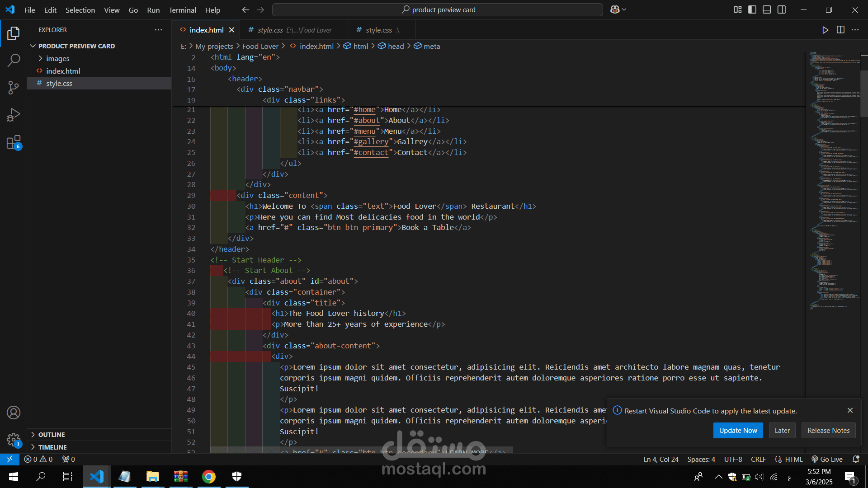Screen dimensions: 868x488
Task: Open the Terminal menu
Action: pos(182,10)
